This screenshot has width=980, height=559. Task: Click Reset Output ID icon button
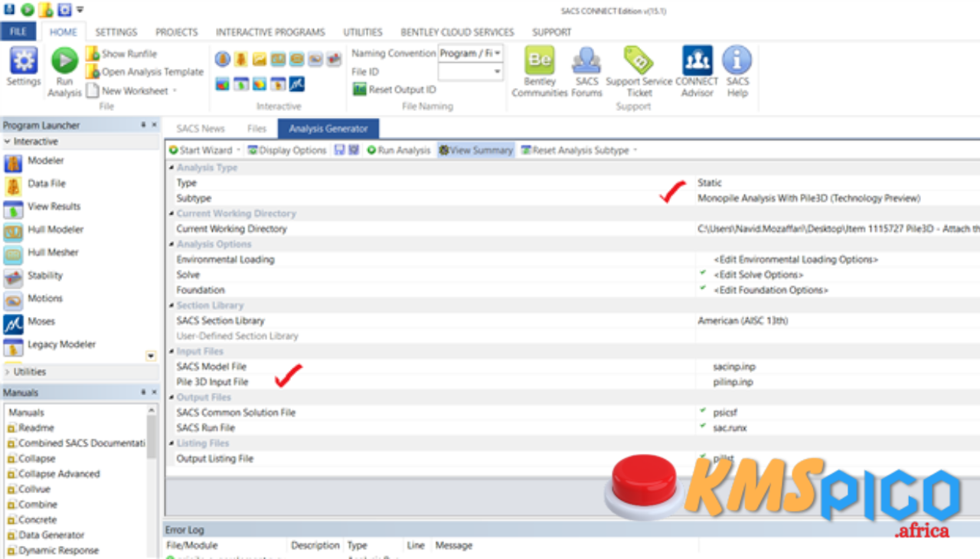pos(394,90)
